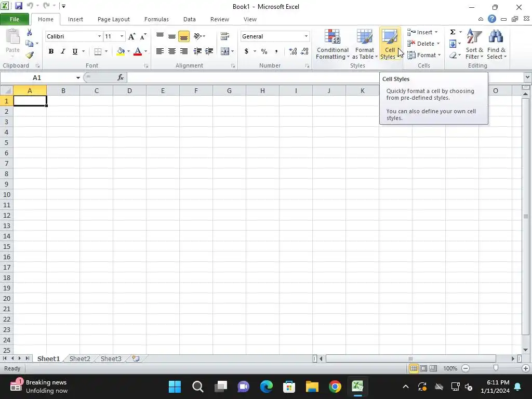The width and height of the screenshot is (532, 399).
Task: Toggle Align Text Left
Action: coord(160,51)
